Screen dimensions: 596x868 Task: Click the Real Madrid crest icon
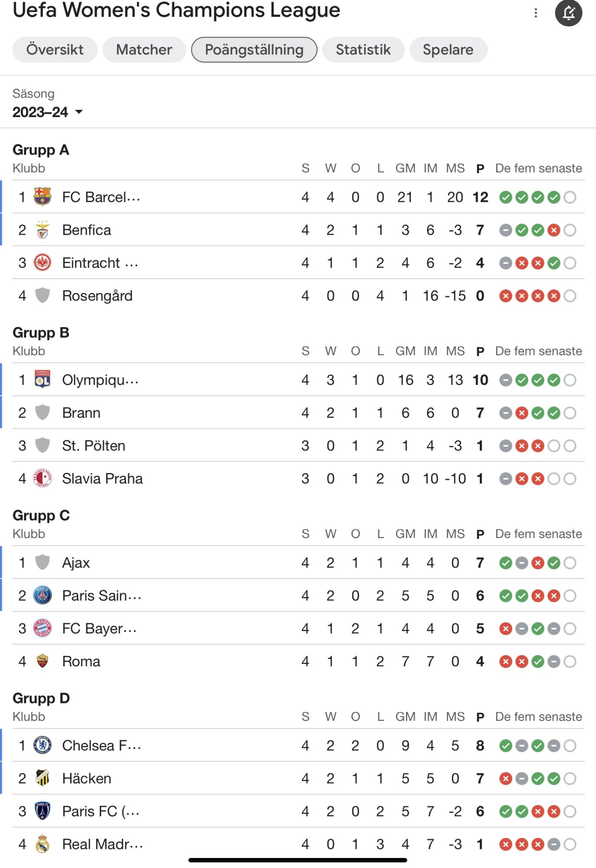click(x=43, y=844)
